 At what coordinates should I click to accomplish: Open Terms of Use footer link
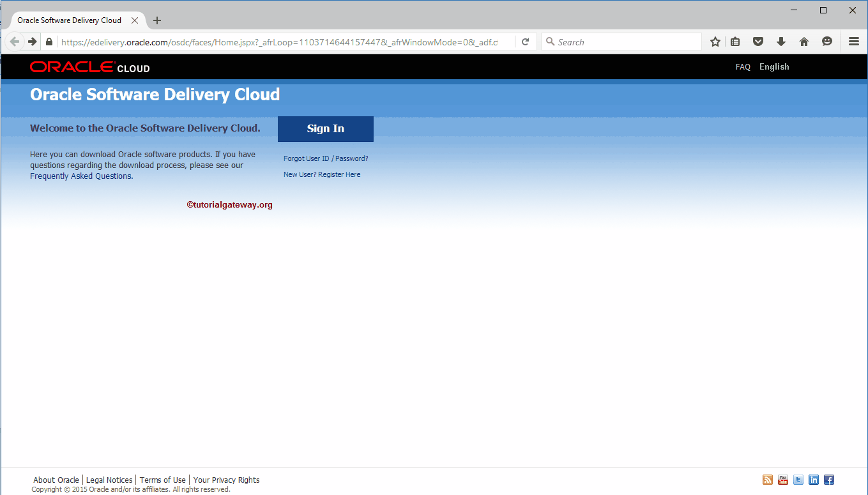163,480
